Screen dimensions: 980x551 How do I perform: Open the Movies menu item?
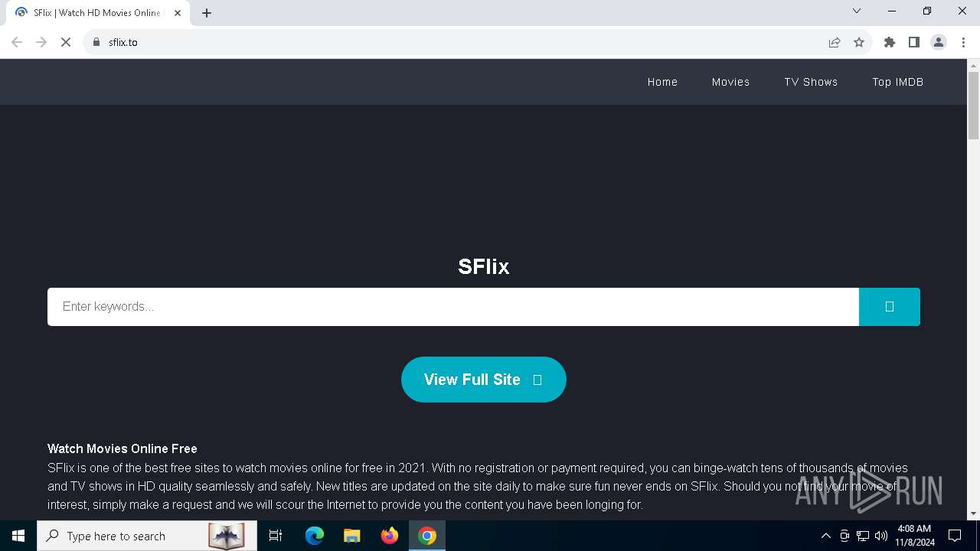coord(730,82)
